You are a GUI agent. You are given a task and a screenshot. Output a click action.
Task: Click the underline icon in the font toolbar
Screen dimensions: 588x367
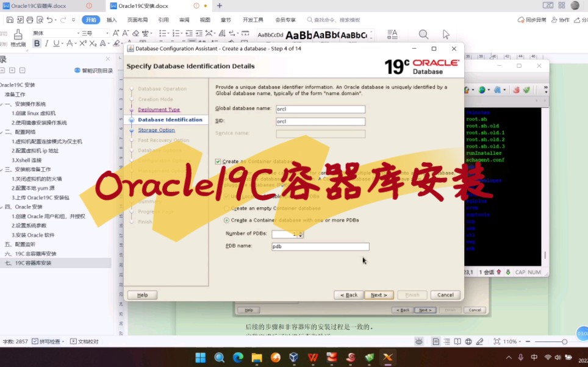pos(56,43)
